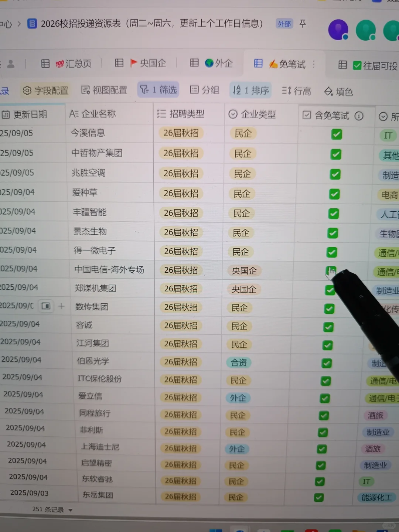The width and height of the screenshot is (399, 532).
Task: Toggle 含免笔试 checkbox for 伯恩光学
Action: coord(327,363)
